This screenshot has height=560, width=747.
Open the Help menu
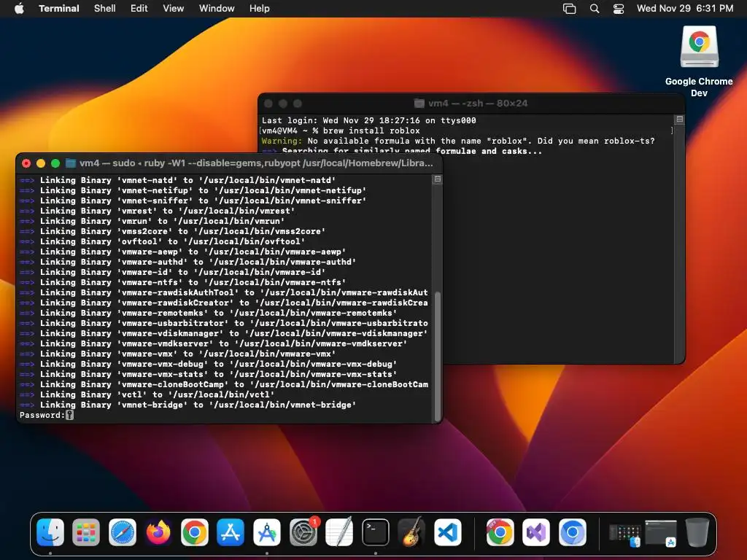(259, 8)
